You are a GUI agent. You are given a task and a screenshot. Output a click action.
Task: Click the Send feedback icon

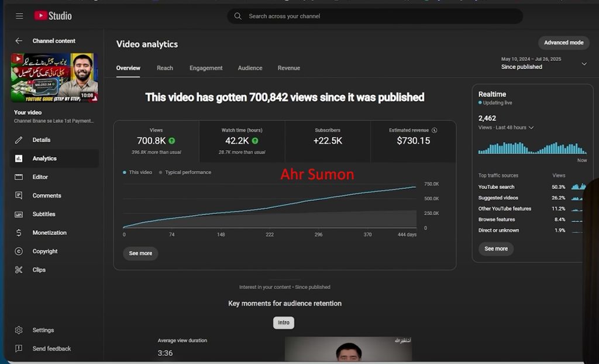click(19, 348)
